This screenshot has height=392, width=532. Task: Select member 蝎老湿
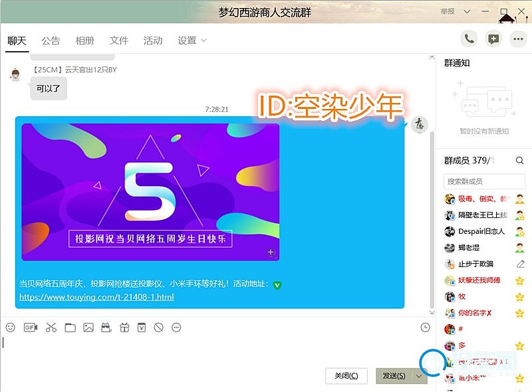pos(484,248)
